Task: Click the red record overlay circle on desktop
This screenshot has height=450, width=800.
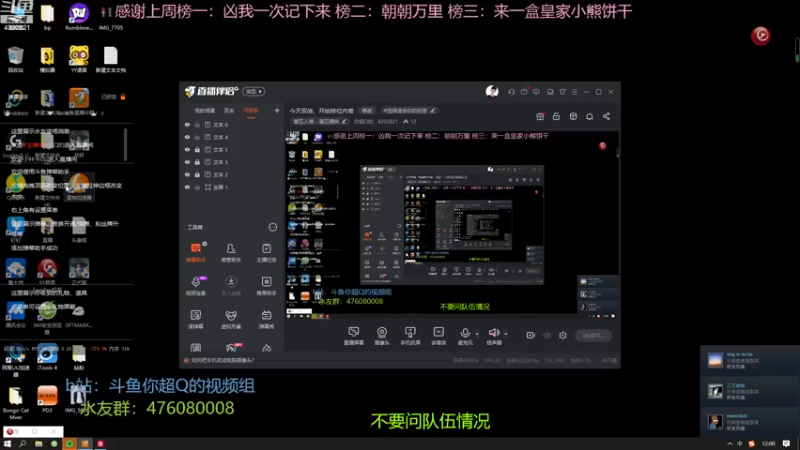Action: [x=761, y=35]
